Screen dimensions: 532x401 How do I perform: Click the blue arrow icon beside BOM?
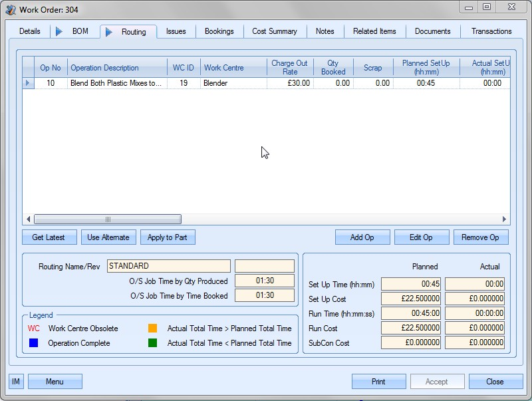59,31
